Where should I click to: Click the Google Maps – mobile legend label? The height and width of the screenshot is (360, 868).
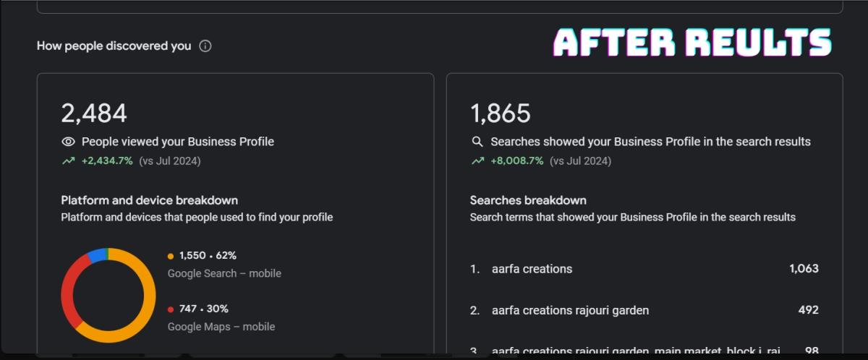(x=221, y=327)
